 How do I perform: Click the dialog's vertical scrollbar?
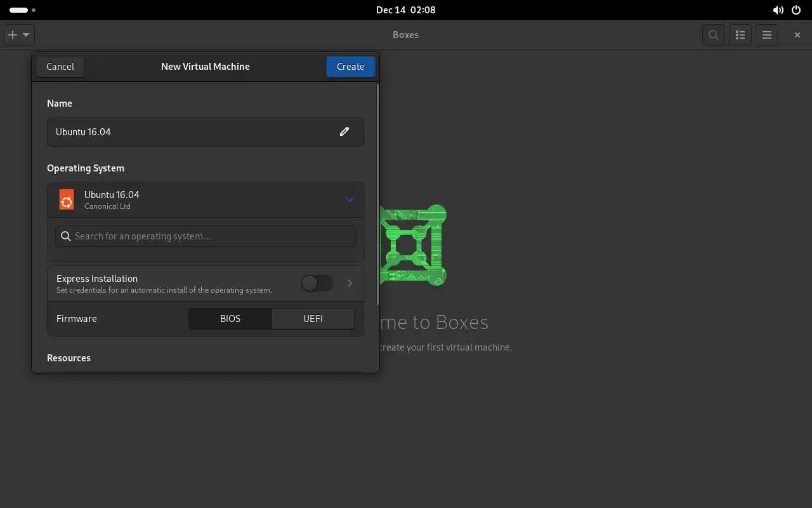pyautogui.click(x=378, y=194)
